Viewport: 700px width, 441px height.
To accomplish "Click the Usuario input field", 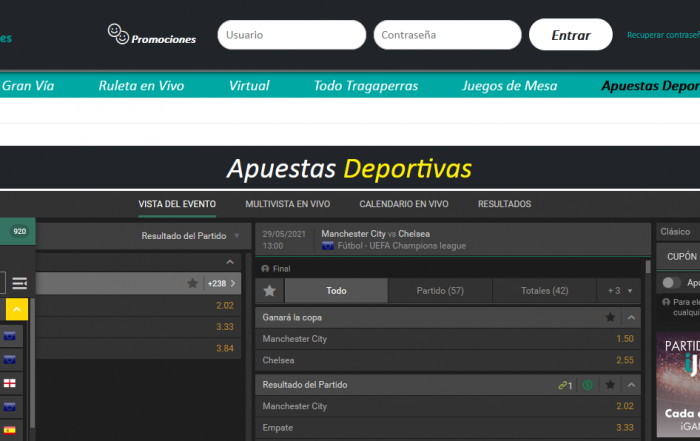I will tap(292, 35).
